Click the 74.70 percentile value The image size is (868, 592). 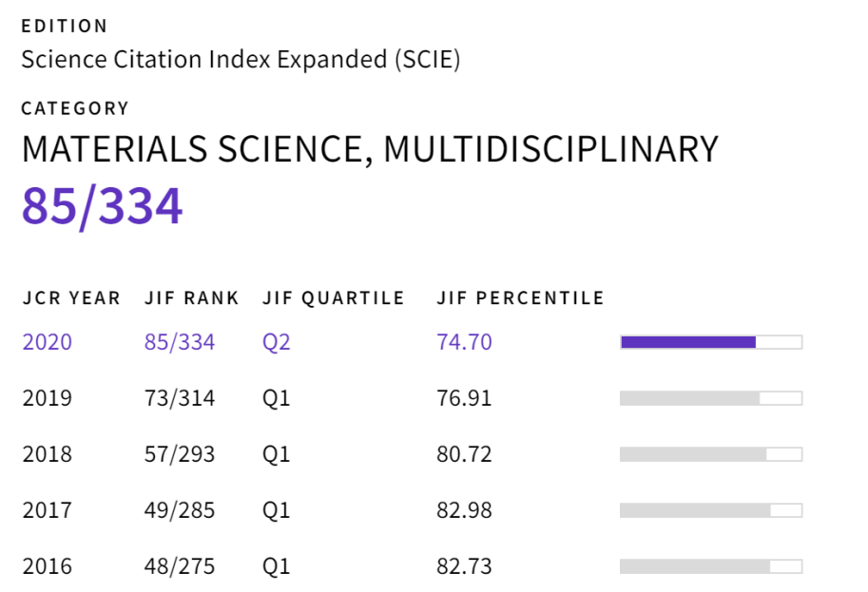click(464, 342)
